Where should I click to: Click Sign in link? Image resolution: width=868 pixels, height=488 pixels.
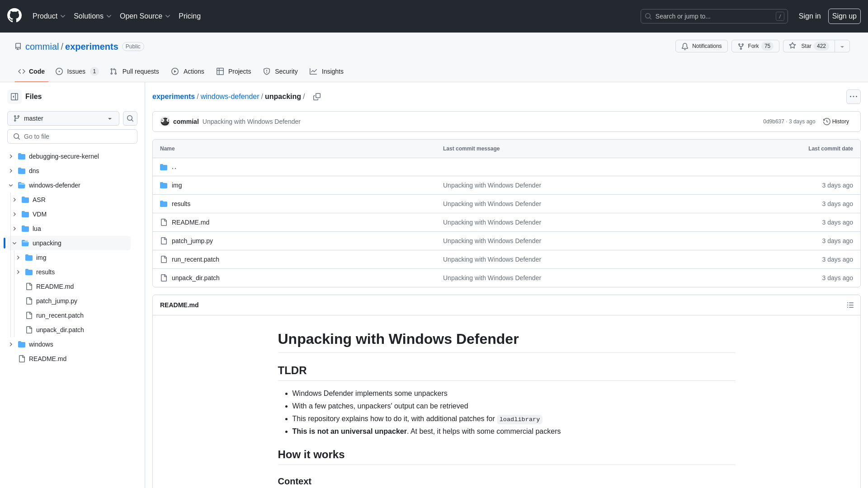click(x=809, y=16)
